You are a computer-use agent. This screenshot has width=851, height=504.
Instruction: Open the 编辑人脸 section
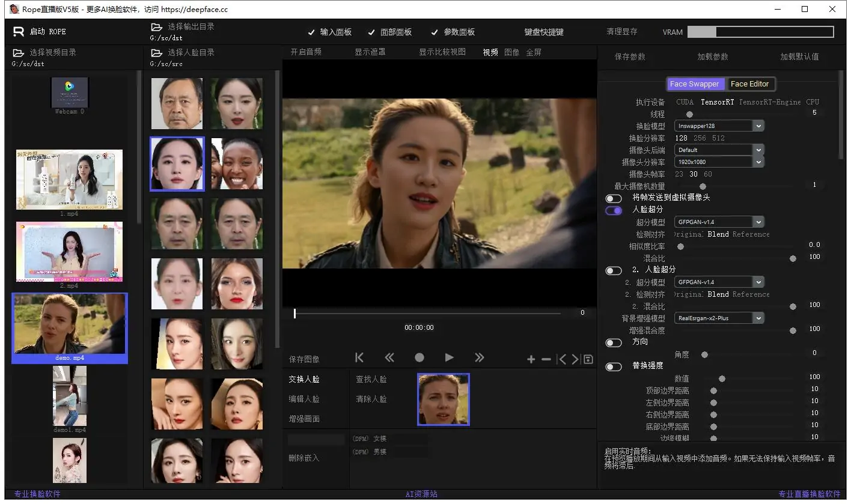coord(304,399)
